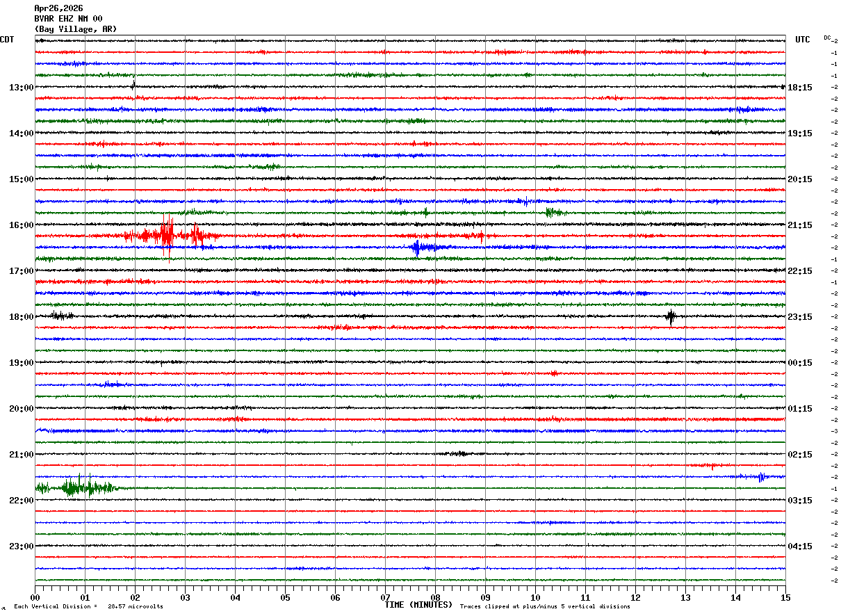Screen dimensions: 841x616
Task: Click the DC offset column header
Action: pyautogui.click(x=827, y=37)
